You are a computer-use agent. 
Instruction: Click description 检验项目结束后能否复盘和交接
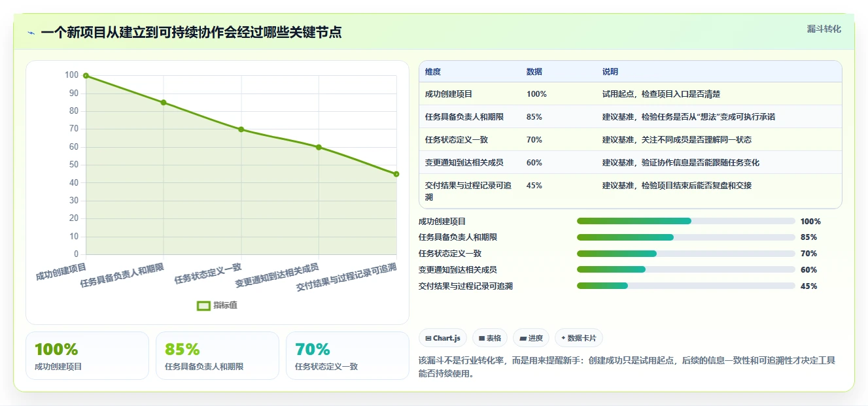[x=677, y=186]
